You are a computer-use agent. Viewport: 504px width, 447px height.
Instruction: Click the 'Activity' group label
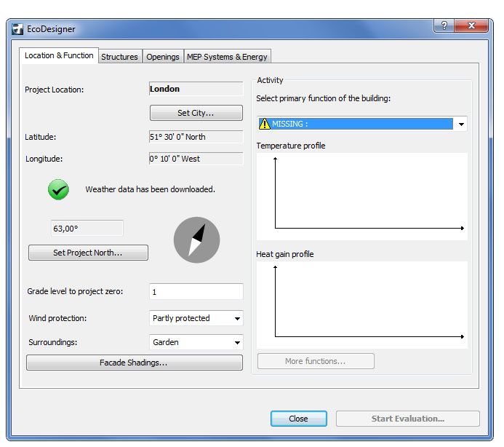pos(270,80)
